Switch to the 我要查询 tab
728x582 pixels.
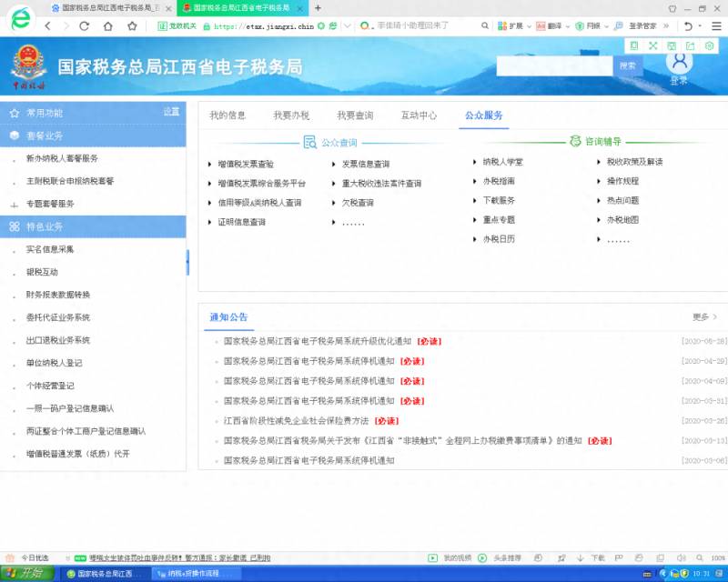coord(355,115)
